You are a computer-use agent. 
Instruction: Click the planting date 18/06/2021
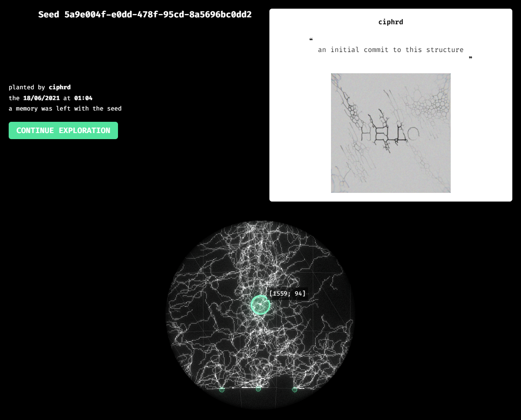[x=41, y=98]
